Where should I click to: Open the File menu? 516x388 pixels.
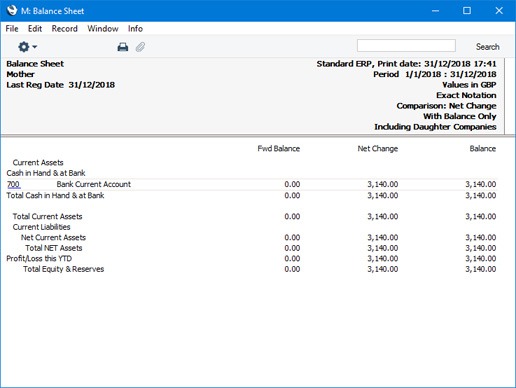[12, 29]
